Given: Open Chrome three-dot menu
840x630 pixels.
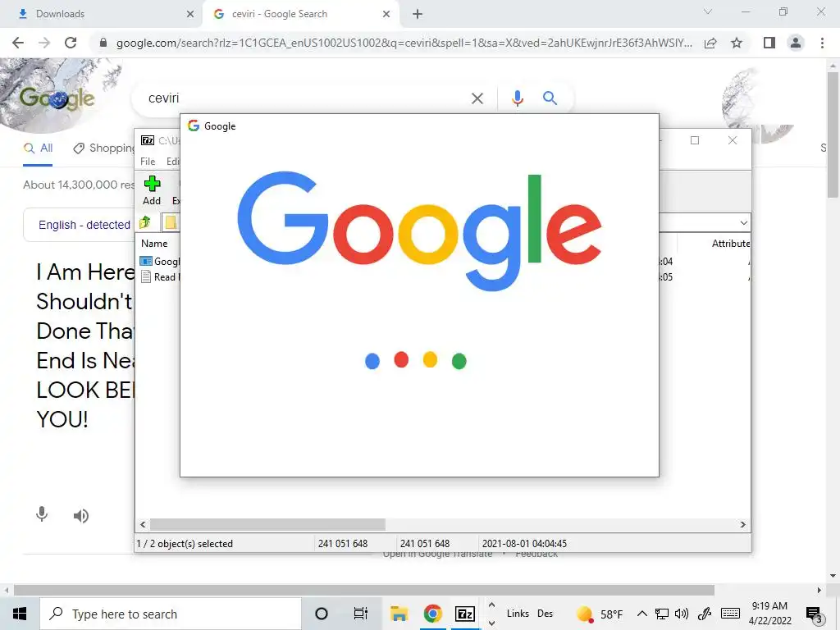Looking at the screenshot, I should [822, 43].
